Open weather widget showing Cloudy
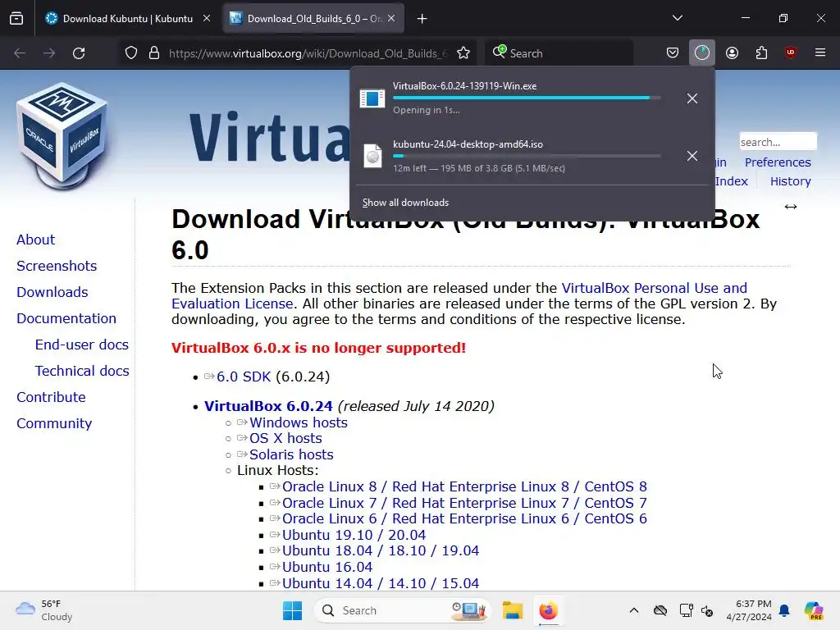The image size is (840, 630). 44,610
